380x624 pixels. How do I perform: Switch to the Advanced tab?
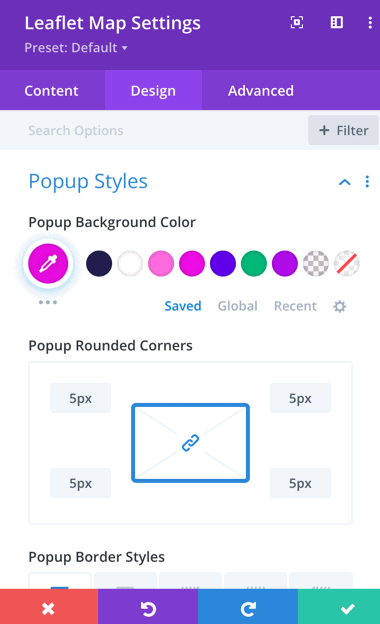(261, 91)
